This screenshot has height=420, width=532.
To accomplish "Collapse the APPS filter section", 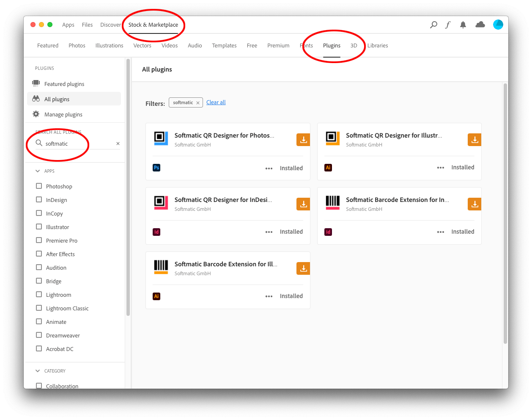I will (38, 171).
